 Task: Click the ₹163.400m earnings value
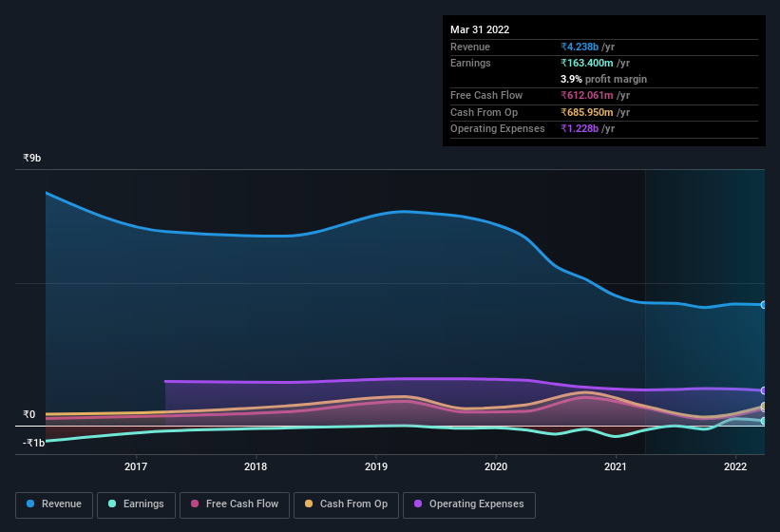(587, 63)
